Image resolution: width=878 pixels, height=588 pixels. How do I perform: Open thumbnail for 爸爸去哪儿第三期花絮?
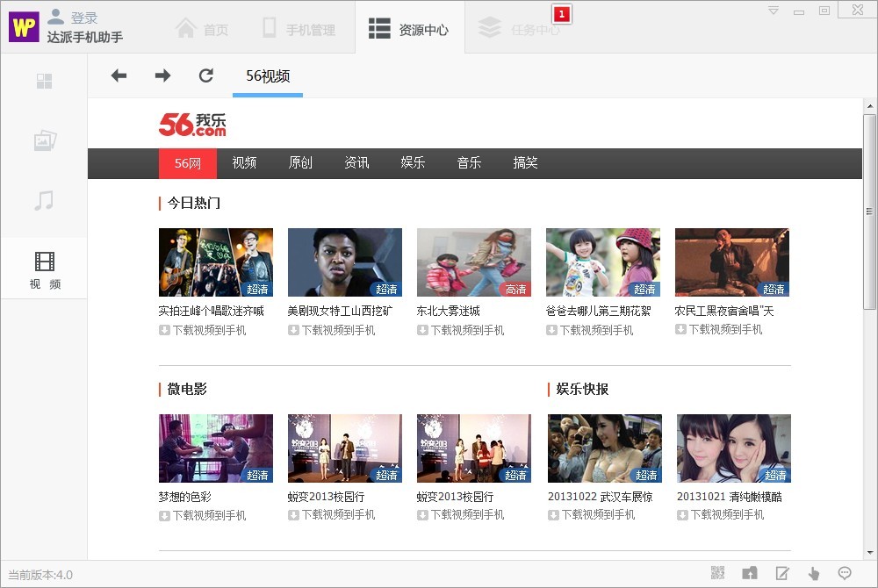603,262
